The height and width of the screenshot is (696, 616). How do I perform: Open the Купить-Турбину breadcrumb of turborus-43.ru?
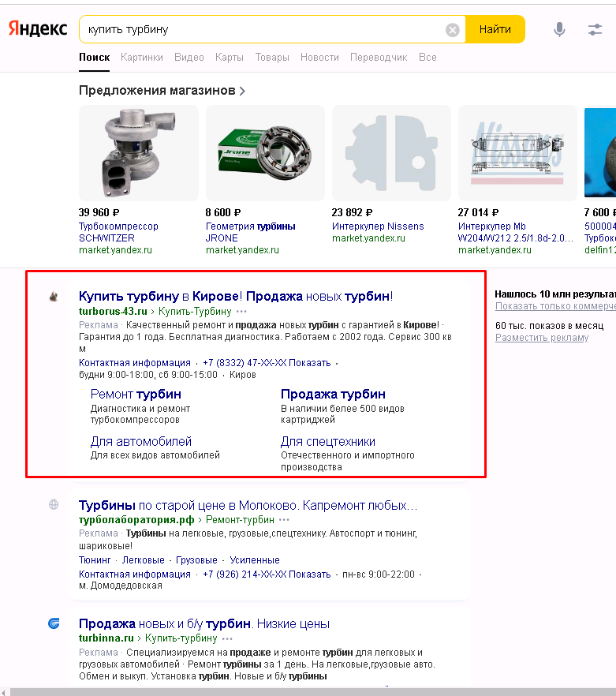(x=195, y=312)
